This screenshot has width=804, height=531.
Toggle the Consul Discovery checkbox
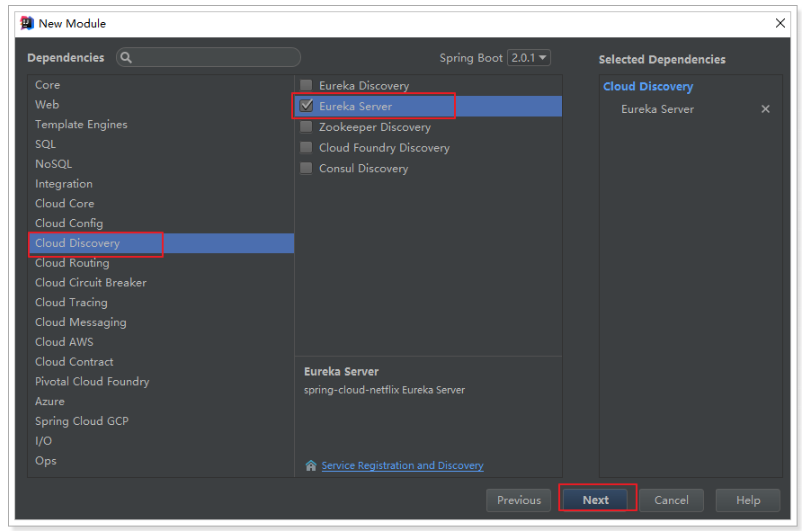[x=306, y=168]
